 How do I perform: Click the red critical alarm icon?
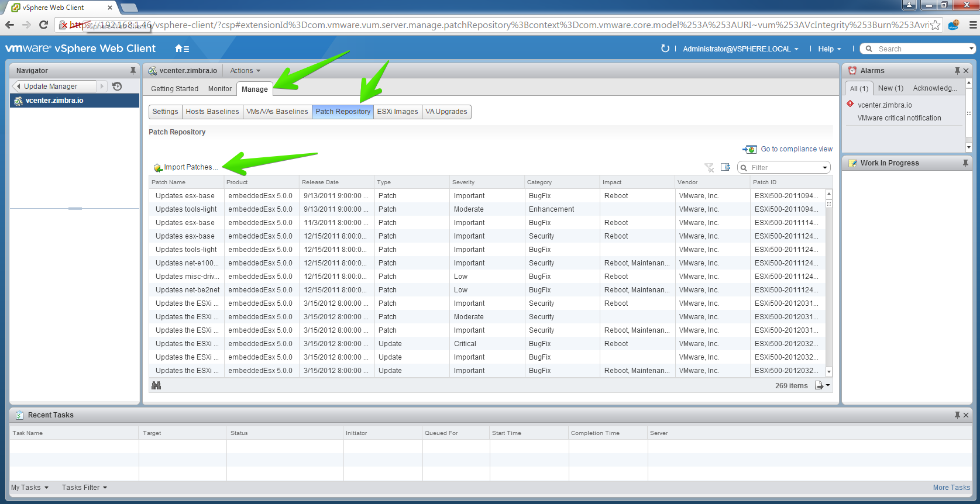(850, 104)
